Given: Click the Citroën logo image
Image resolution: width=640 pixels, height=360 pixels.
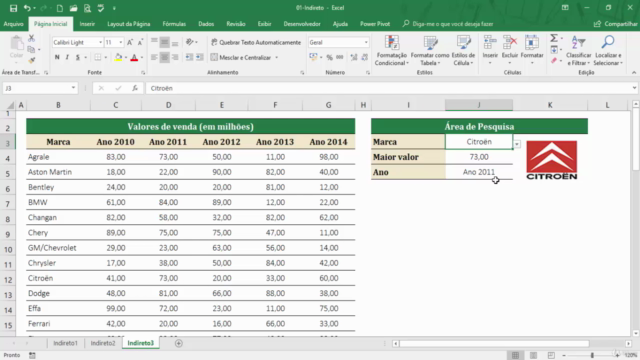Looking at the screenshot, I should click(551, 160).
